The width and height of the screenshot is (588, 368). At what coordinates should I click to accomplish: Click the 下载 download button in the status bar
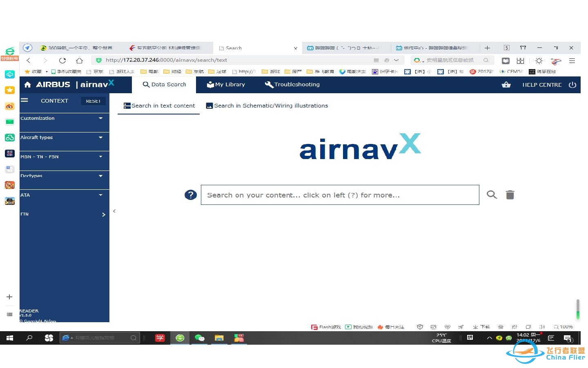pyautogui.click(x=481, y=327)
